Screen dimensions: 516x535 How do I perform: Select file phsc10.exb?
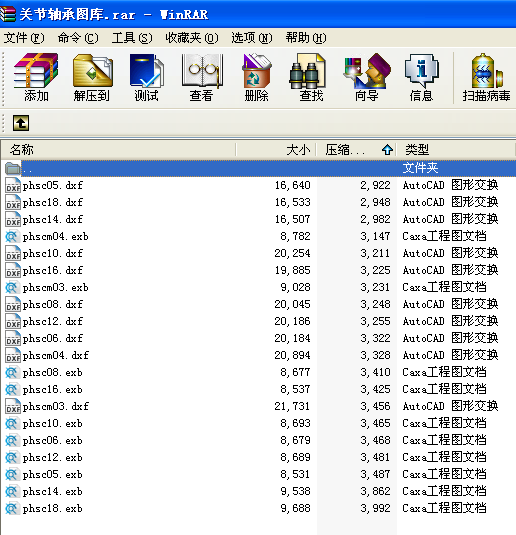53,423
